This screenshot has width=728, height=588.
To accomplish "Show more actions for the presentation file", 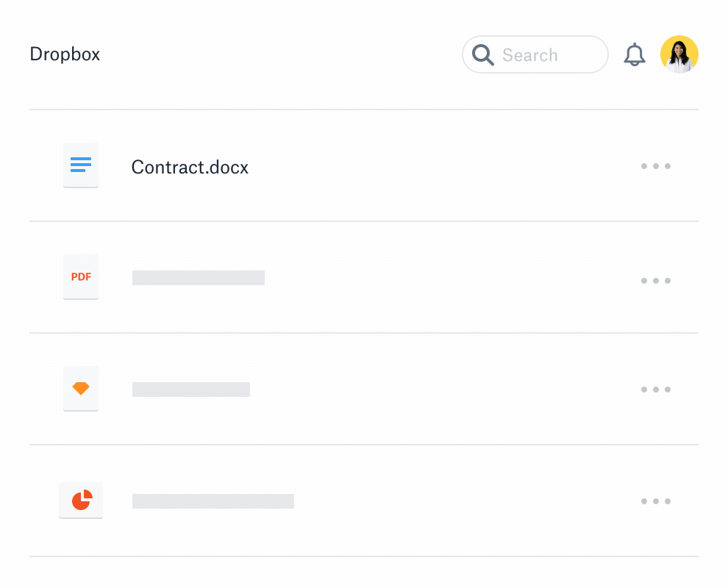I will (655, 501).
